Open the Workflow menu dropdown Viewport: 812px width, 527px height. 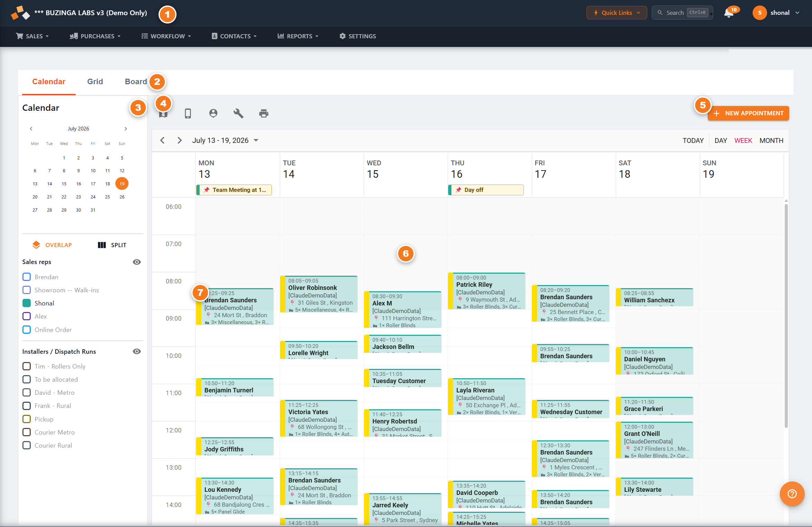(x=166, y=36)
